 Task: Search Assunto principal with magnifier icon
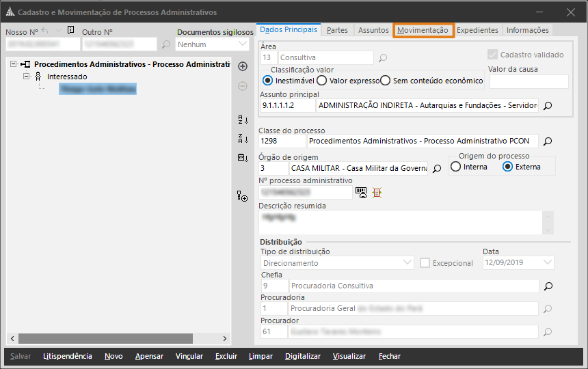547,106
